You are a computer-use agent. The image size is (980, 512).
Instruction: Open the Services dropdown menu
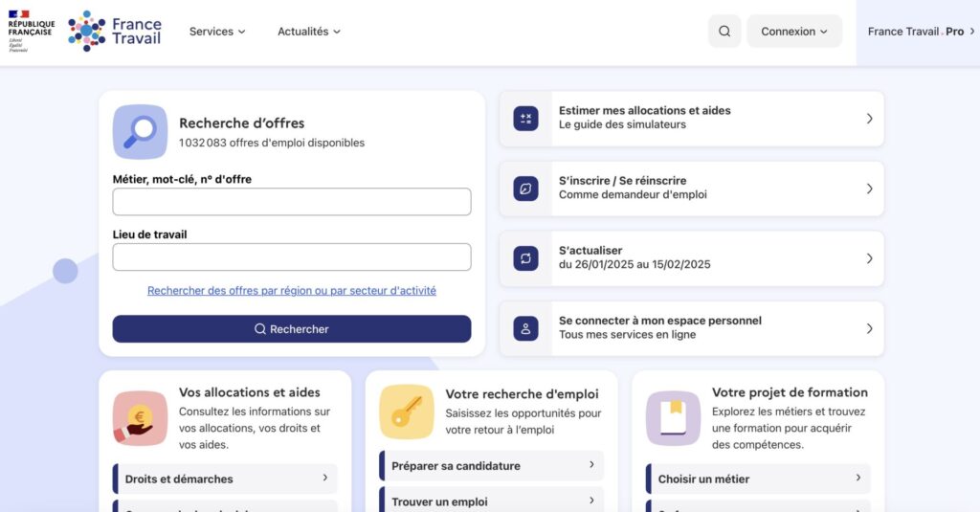click(217, 32)
